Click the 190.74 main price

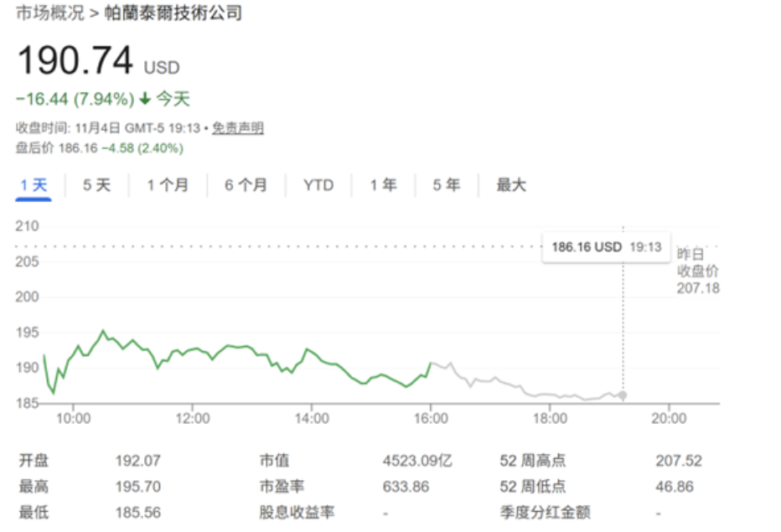75,60
